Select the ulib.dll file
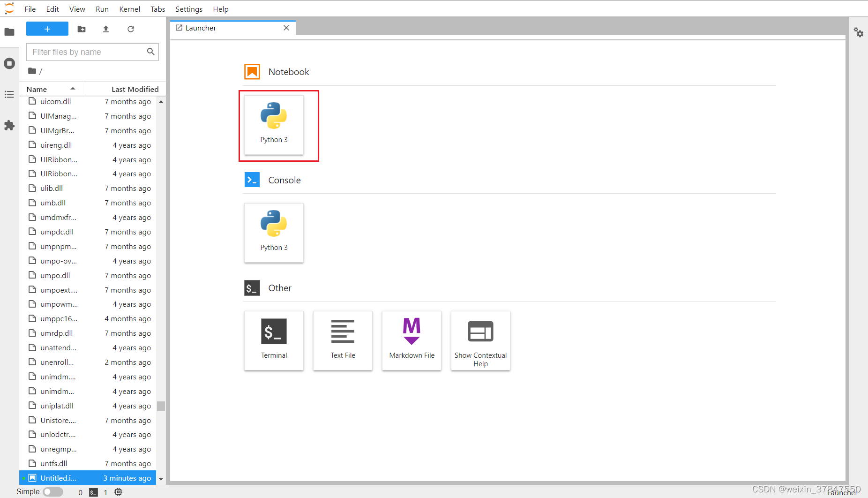This screenshot has height=498, width=868. (88, 188)
